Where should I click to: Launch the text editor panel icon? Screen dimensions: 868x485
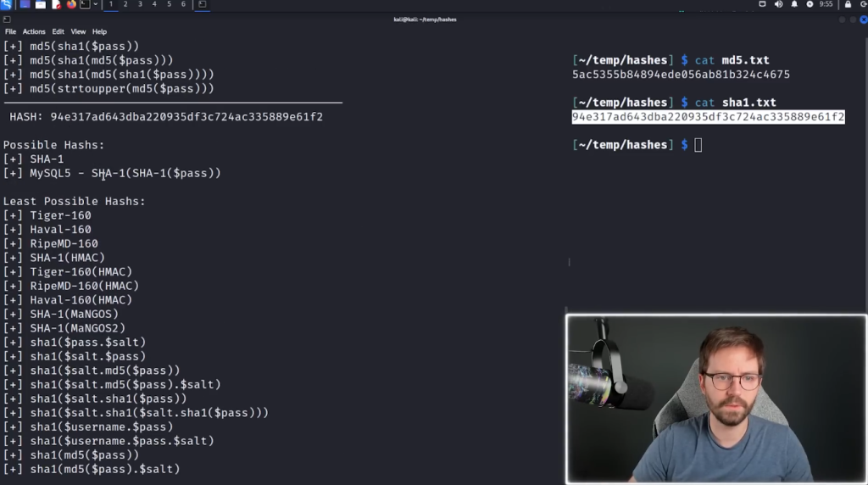(56, 4)
